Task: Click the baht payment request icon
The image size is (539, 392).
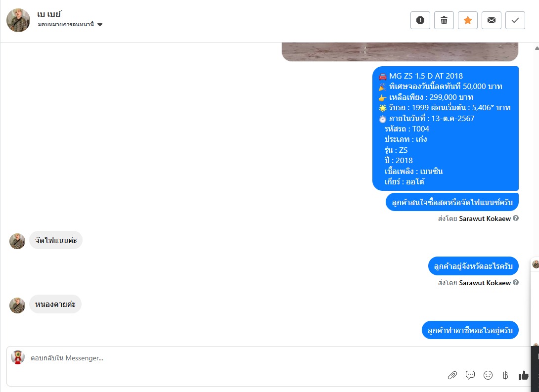Action: point(505,375)
